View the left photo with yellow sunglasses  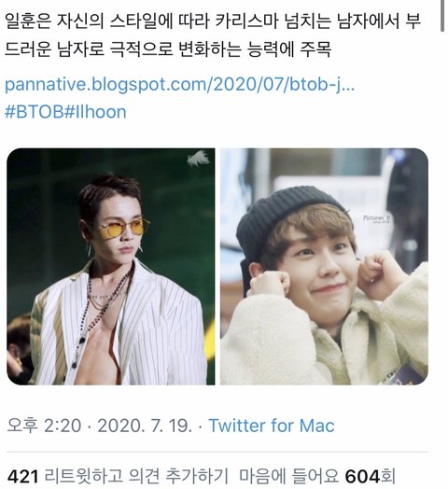point(111,266)
